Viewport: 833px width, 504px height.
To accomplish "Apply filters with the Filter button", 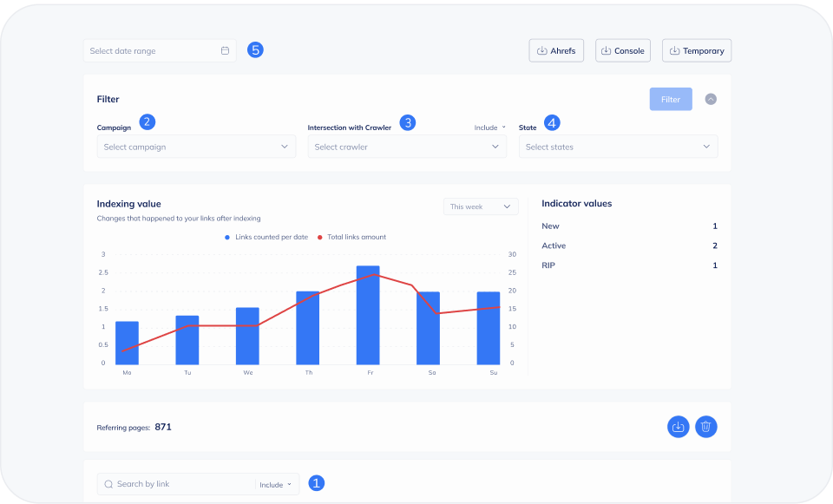I will pos(671,99).
